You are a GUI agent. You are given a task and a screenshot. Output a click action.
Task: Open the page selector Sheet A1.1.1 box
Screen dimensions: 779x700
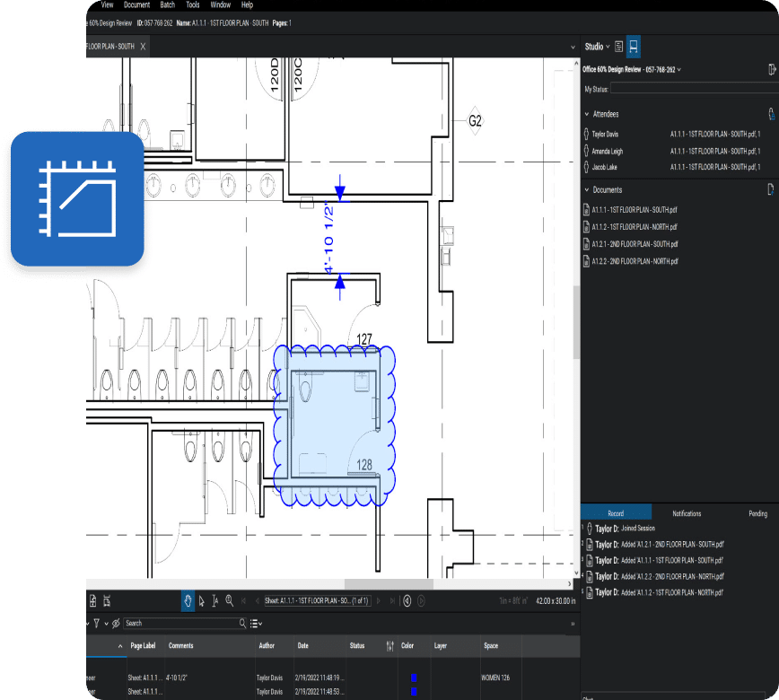point(318,601)
